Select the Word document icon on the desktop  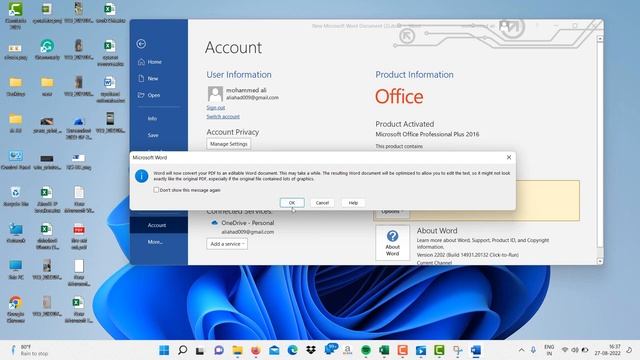click(x=110, y=89)
